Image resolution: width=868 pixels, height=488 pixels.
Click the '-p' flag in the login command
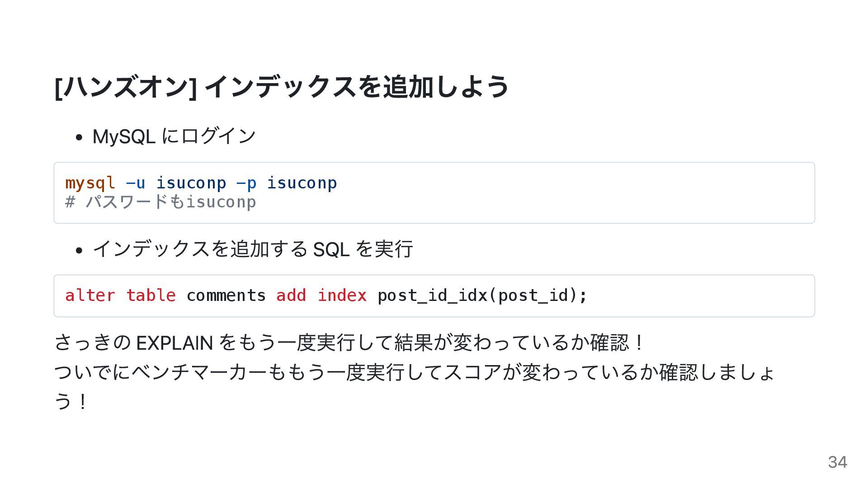click(246, 183)
